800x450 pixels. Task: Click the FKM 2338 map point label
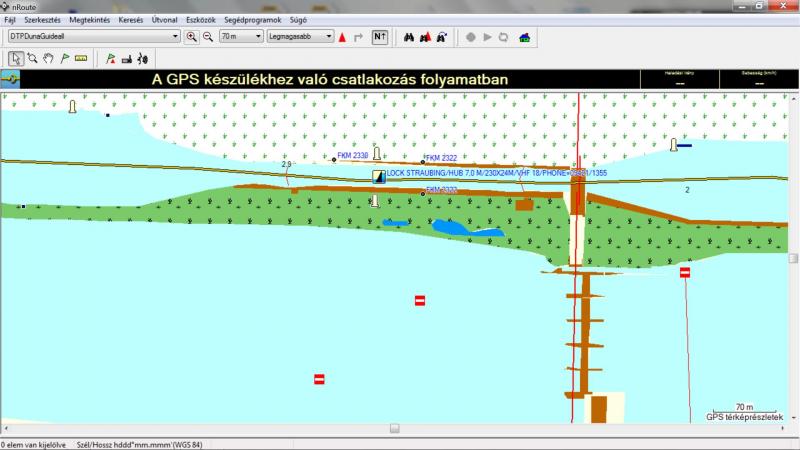click(353, 156)
